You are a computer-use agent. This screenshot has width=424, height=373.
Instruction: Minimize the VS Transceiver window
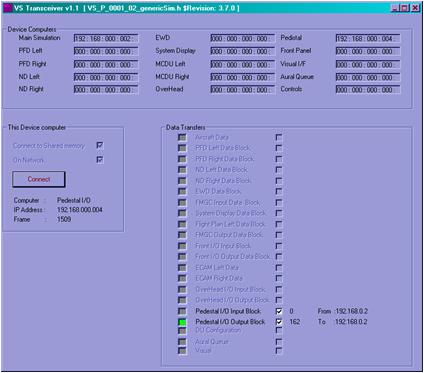pyautogui.click(x=395, y=8)
